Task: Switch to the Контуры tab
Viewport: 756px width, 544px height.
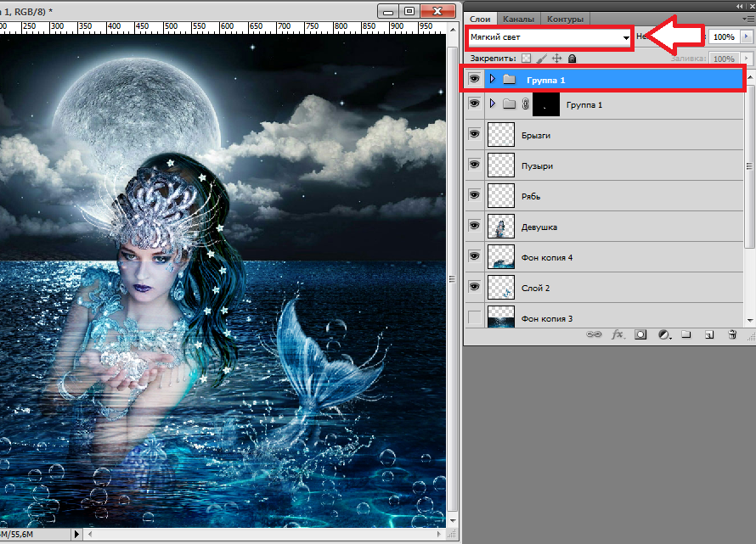Action: [565, 19]
